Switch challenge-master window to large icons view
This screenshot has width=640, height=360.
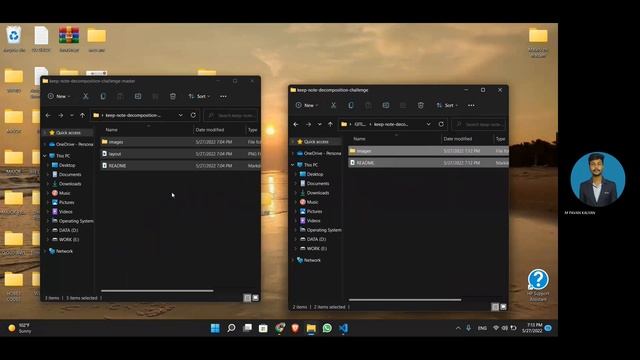coord(256,298)
